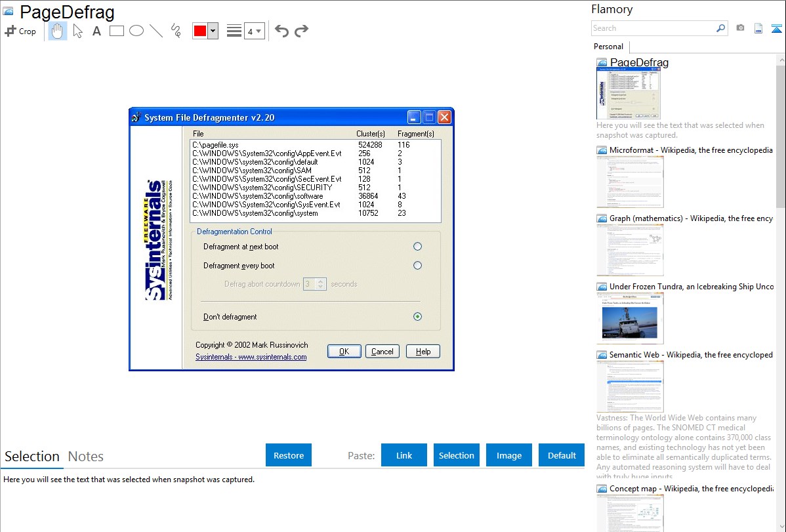Click the defrag abort countdown spinner arrows
The height and width of the screenshot is (532, 786).
tap(321, 284)
